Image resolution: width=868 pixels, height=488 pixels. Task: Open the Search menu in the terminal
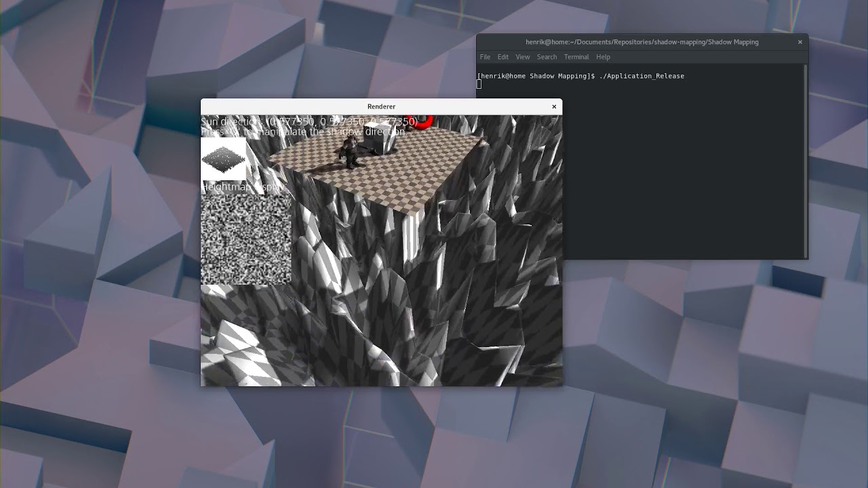[547, 57]
